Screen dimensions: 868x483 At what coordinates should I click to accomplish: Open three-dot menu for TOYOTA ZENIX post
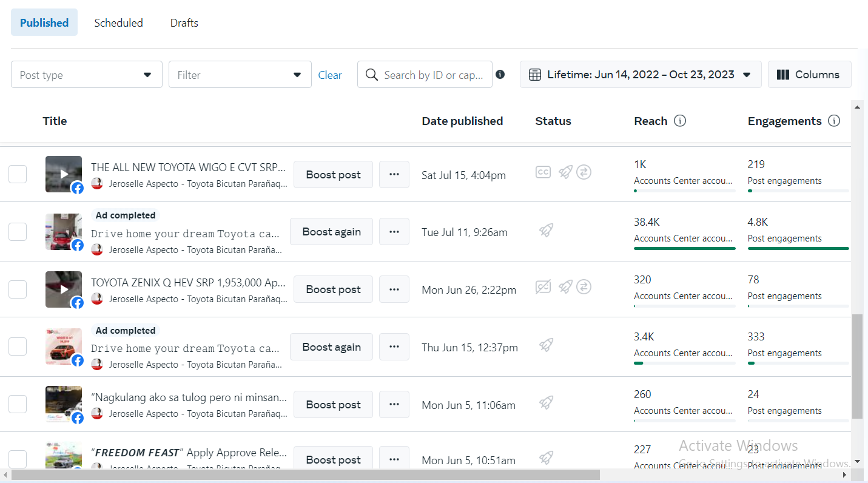[394, 289]
